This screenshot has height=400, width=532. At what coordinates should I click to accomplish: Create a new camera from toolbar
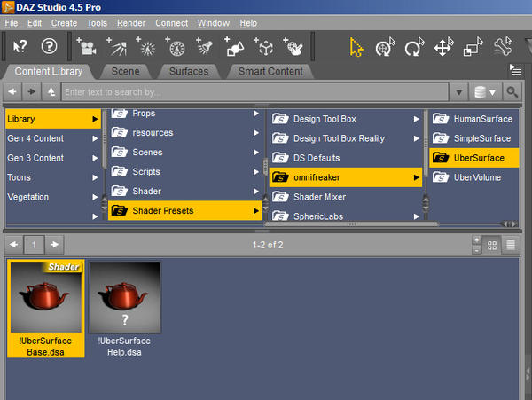tap(87, 46)
